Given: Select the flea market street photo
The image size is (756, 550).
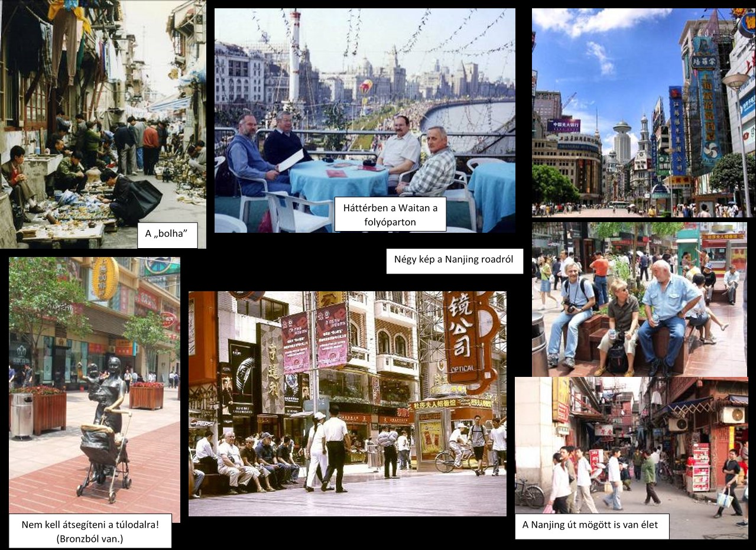Looking at the screenshot, I should pos(103,124).
